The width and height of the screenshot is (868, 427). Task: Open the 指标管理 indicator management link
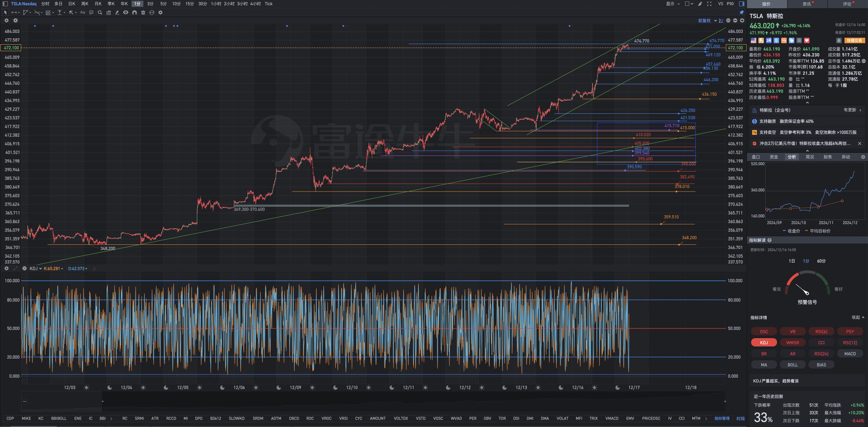point(722,418)
